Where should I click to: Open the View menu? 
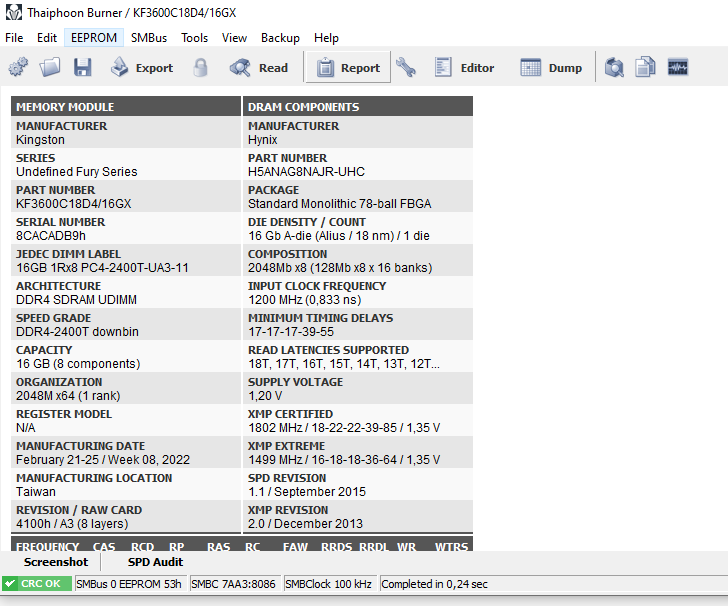point(234,38)
